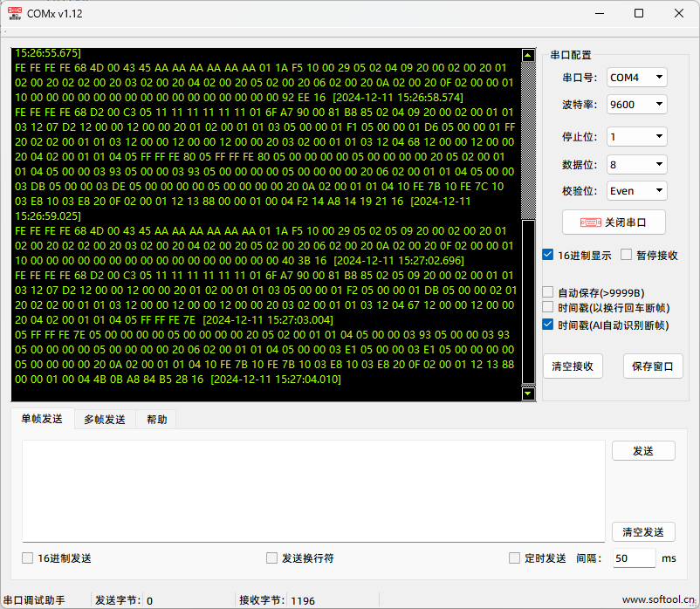This screenshot has width=700, height=609.
Task: Close the COMx window
Action: (679, 13)
